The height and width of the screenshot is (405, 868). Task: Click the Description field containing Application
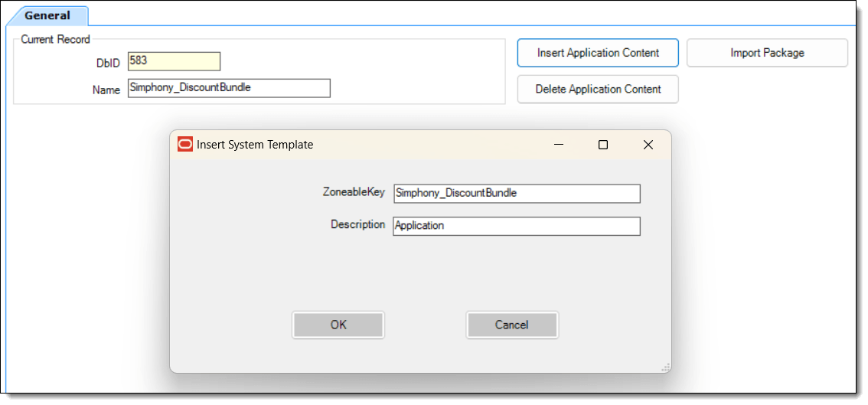coord(517,226)
